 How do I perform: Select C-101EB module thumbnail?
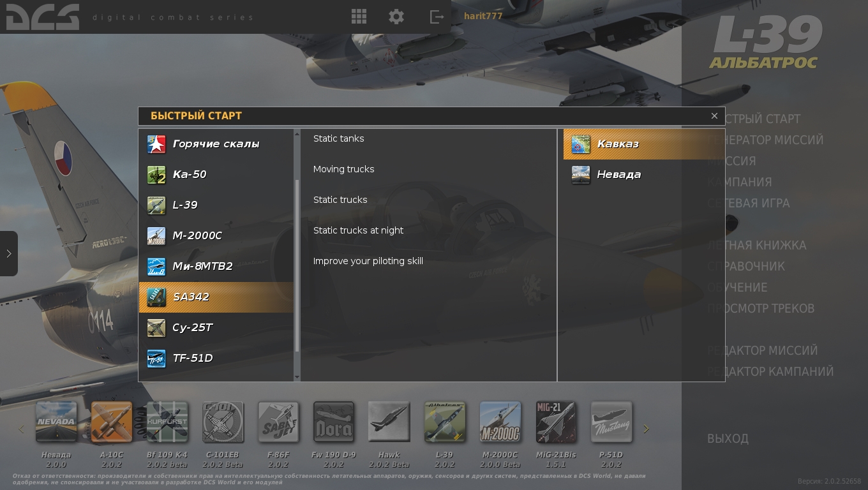click(223, 422)
